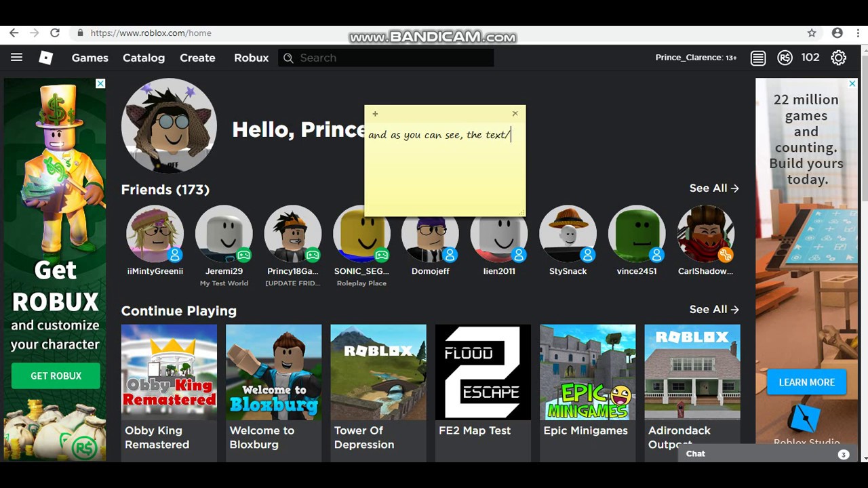Open Princy18Ga friend avatar

293,234
